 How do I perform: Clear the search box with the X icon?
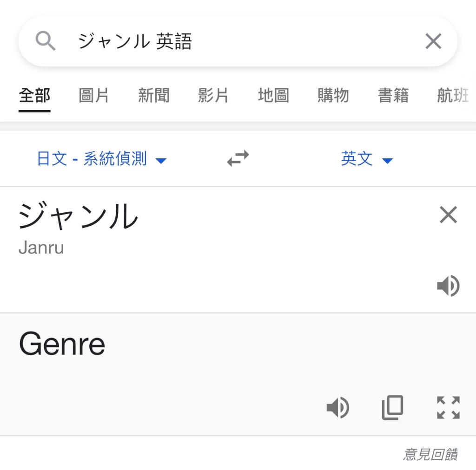coord(433,41)
